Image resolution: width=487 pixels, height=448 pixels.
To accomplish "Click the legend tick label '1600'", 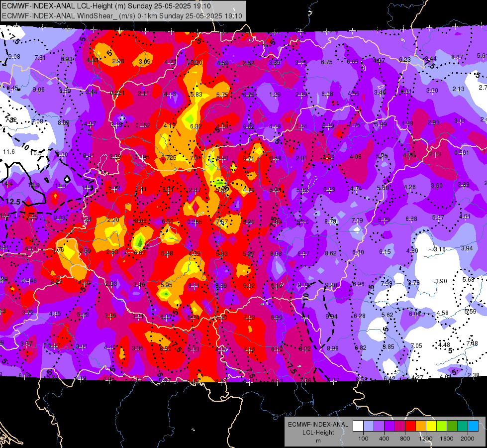I will (446, 439).
